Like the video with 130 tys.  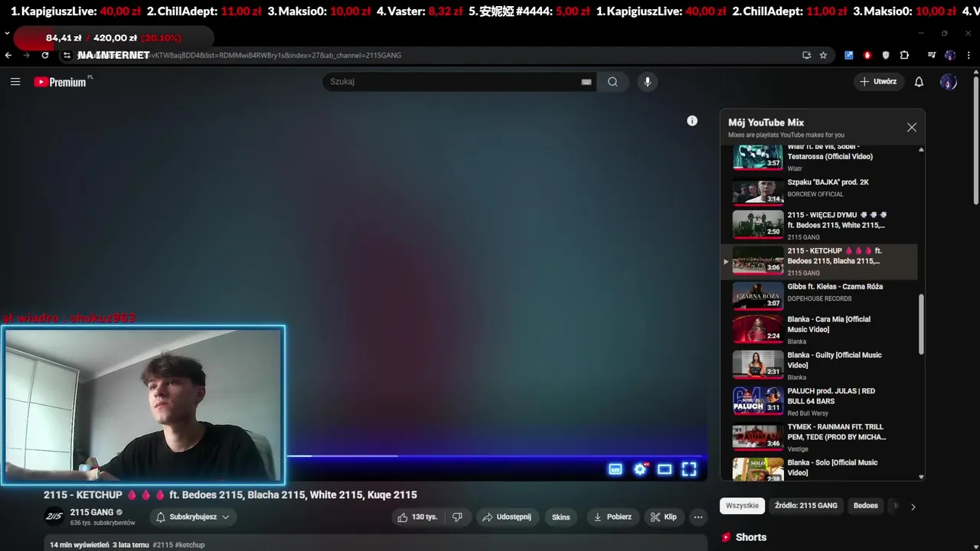417,517
